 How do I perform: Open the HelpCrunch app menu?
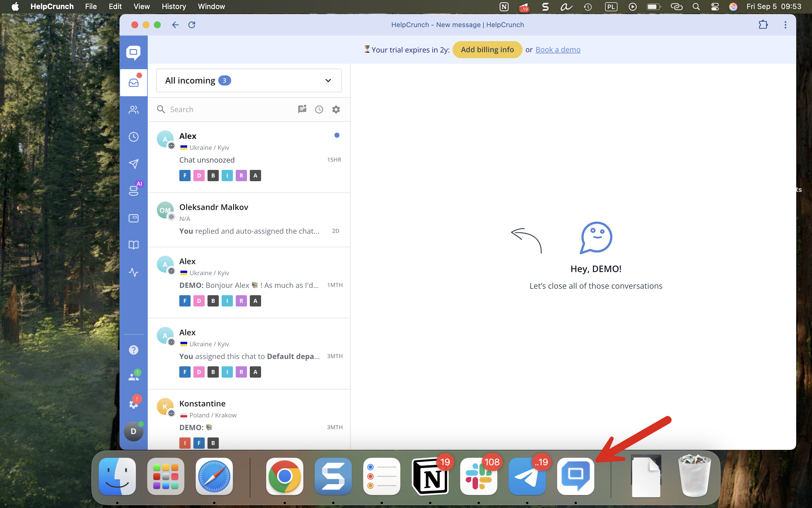(52, 7)
